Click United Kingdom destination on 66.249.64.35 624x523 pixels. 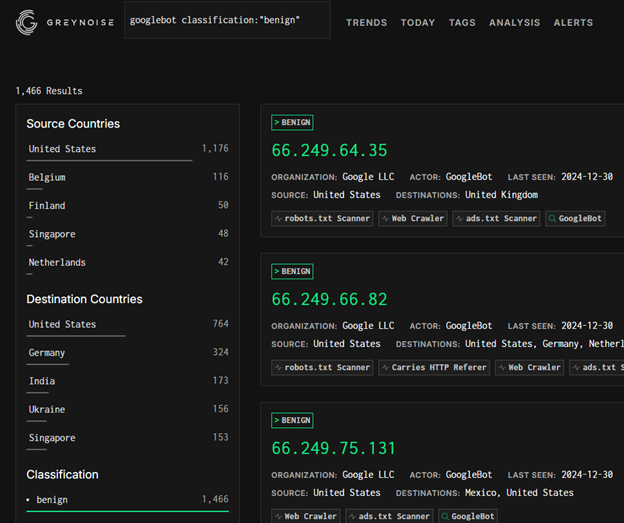point(501,195)
